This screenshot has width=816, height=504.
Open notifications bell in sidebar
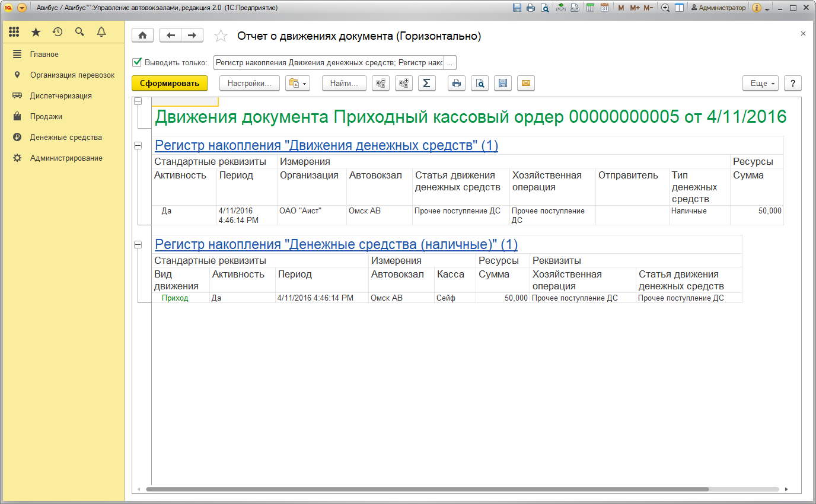pyautogui.click(x=101, y=32)
